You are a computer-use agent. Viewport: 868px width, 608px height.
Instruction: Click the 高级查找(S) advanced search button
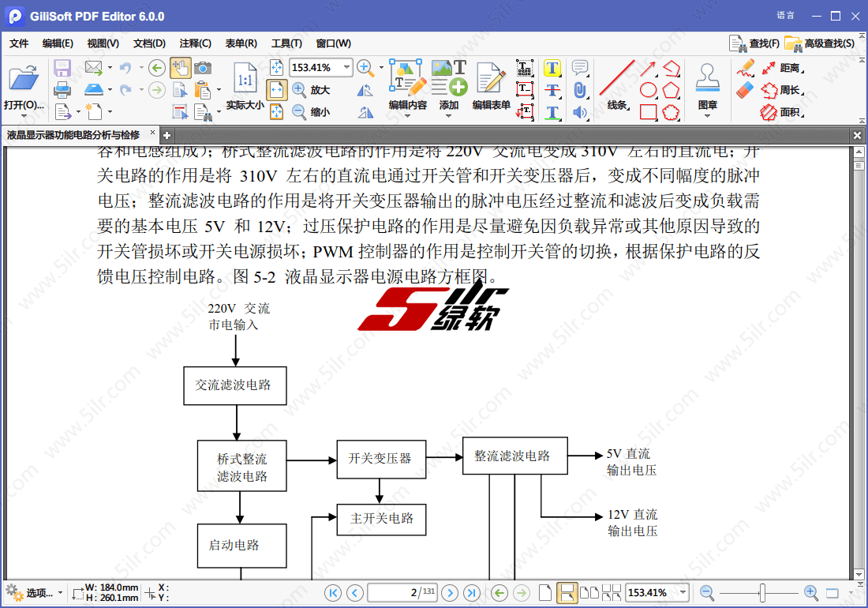(820, 43)
